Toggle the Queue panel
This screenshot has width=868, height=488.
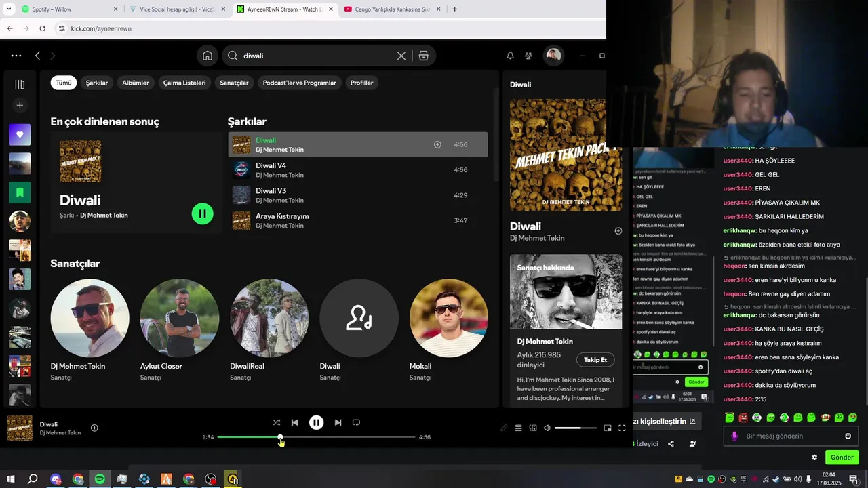click(518, 428)
